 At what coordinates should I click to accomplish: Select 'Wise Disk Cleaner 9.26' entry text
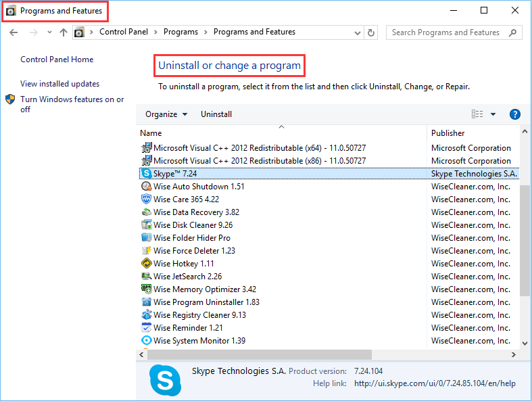(193, 225)
